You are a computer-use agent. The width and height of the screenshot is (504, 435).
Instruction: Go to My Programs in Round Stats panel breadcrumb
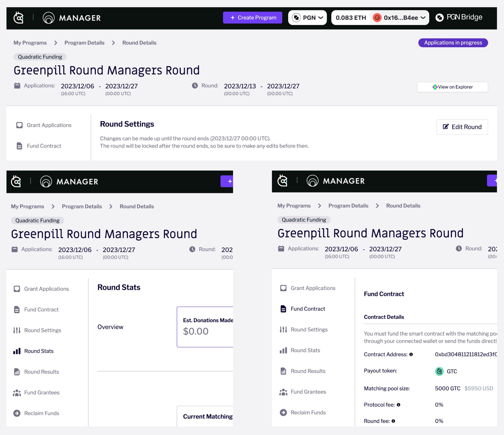[x=28, y=207]
